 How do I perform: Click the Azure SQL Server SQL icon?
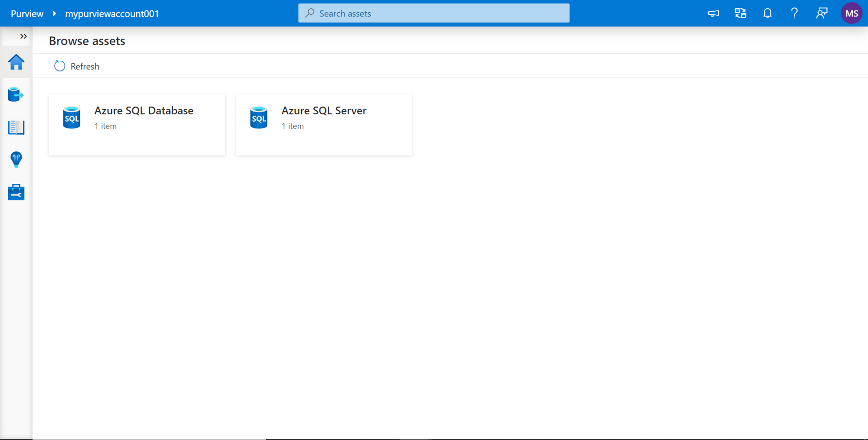click(x=259, y=117)
